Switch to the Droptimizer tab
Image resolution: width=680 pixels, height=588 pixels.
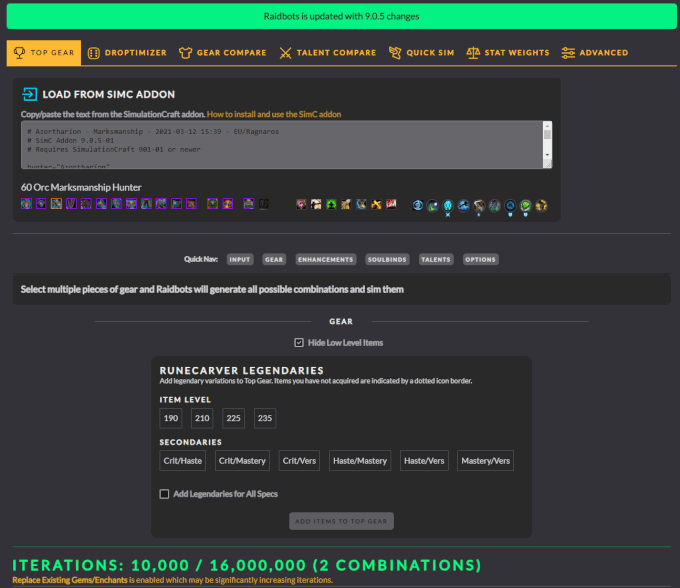[127, 52]
